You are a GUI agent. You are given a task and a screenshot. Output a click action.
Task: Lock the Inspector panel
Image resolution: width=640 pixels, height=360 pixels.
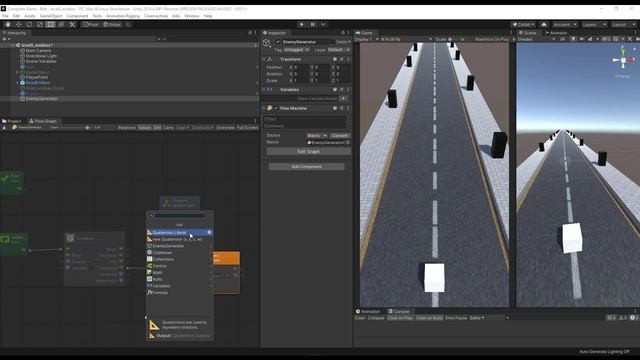pos(343,33)
